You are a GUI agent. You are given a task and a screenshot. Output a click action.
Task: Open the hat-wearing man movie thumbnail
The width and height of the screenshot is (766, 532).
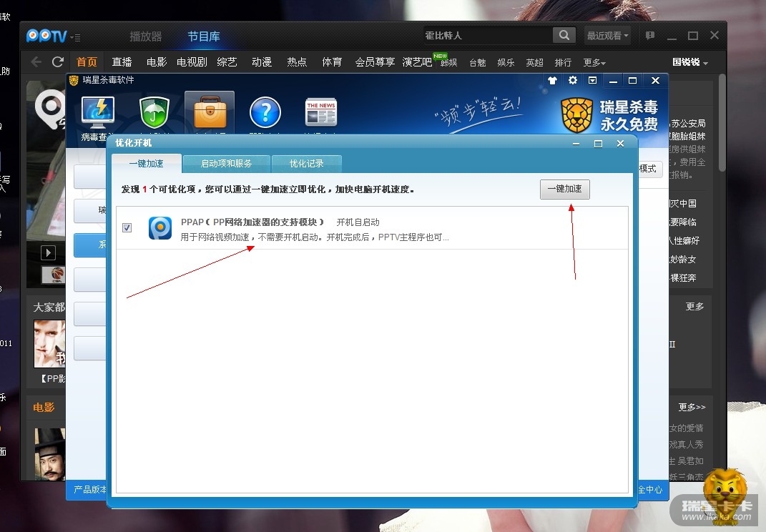point(50,454)
